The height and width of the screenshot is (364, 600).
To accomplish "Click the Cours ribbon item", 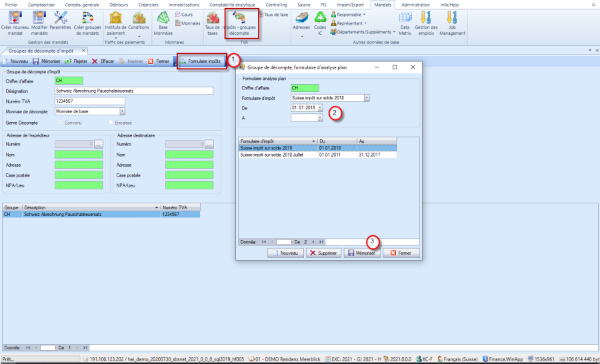I will point(184,15).
